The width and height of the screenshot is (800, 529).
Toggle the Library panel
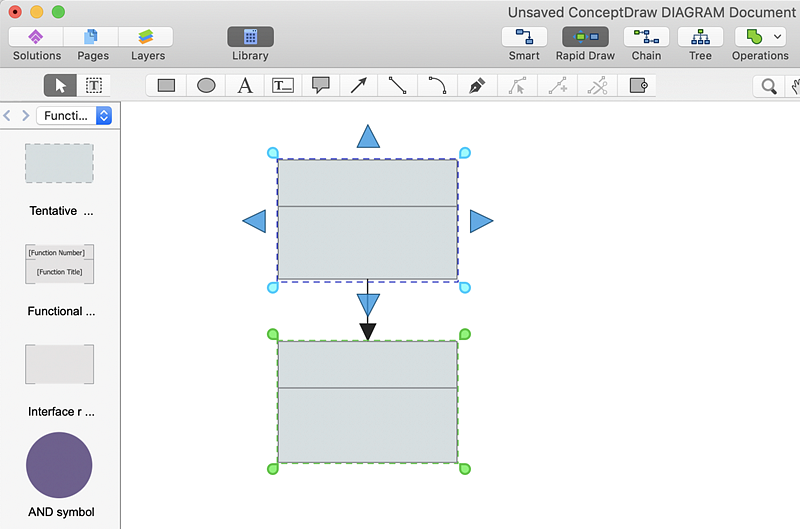(x=251, y=37)
